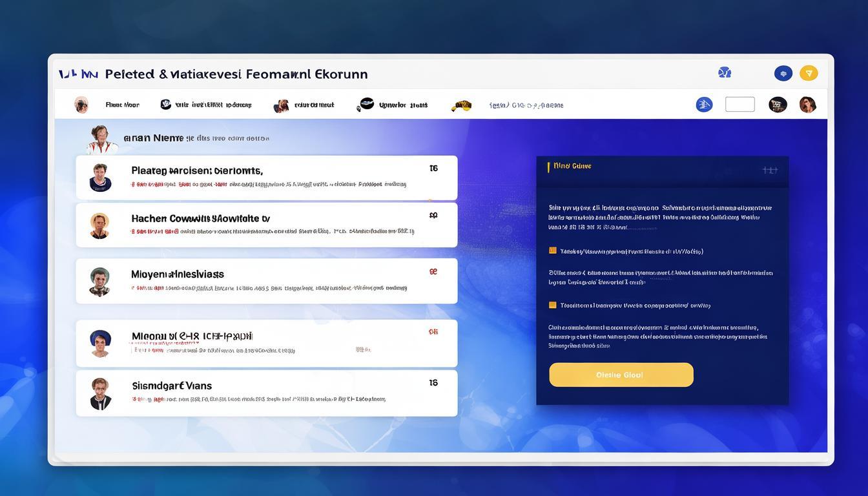The width and height of the screenshot is (868, 496).
Task: Toggle the first orange checkbox in dark panel
Action: [x=553, y=251]
